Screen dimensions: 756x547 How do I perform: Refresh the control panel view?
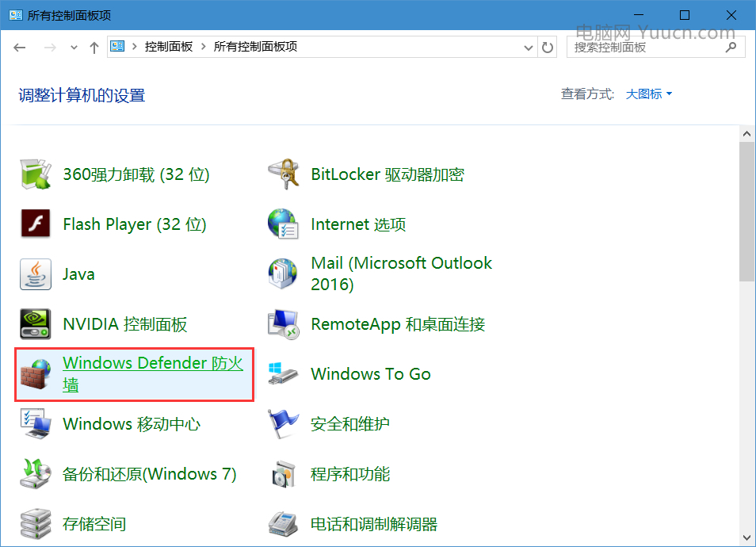tap(548, 48)
